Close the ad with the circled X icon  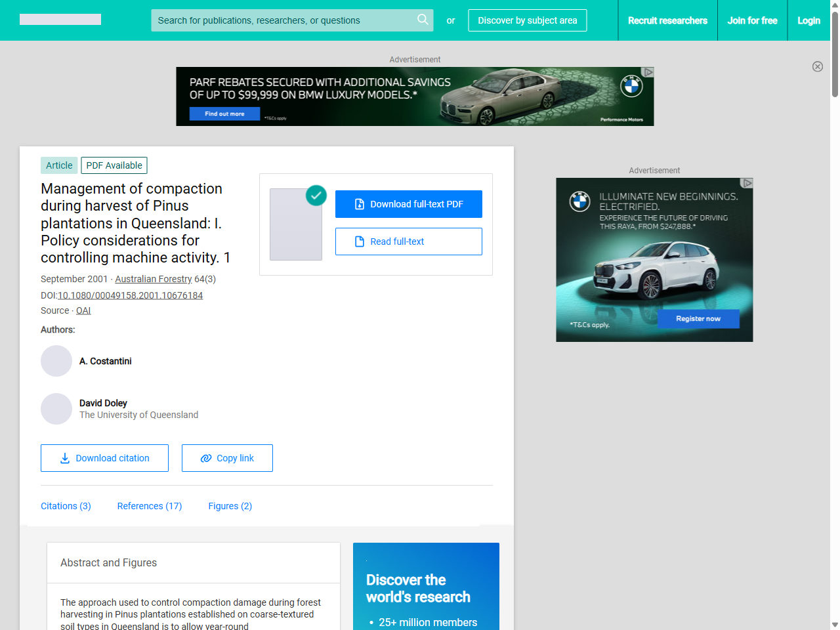[817, 66]
